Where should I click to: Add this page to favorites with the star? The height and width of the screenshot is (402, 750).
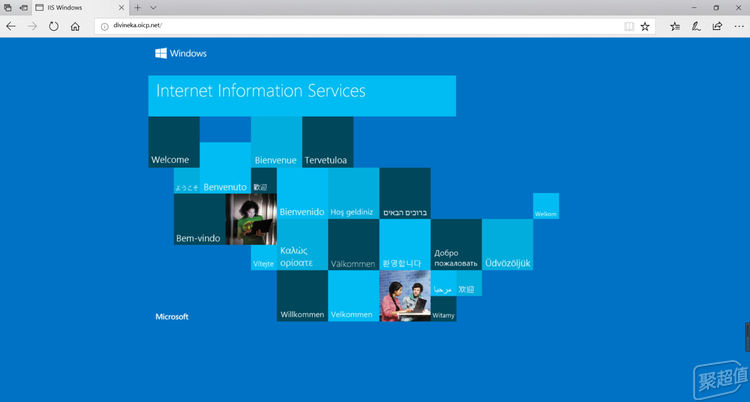[645, 26]
